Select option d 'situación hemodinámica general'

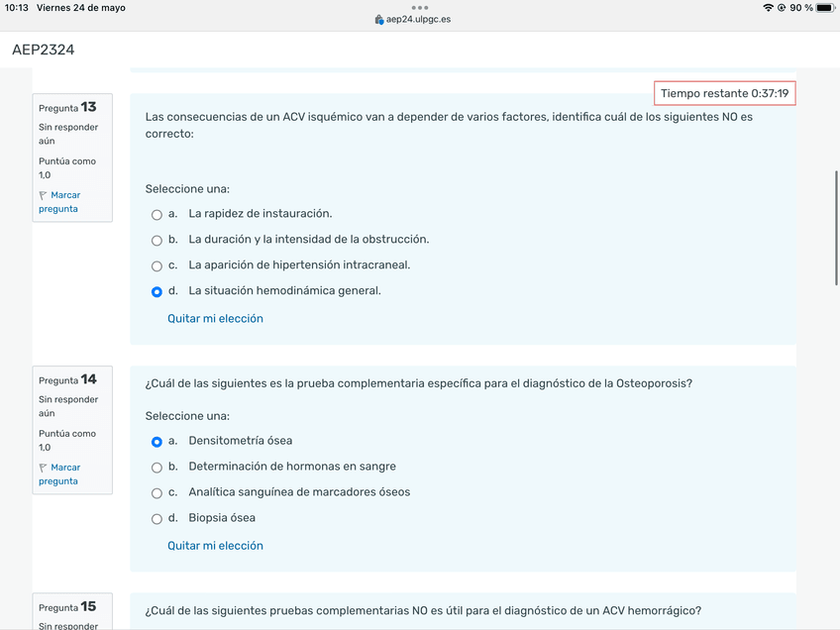point(157,292)
